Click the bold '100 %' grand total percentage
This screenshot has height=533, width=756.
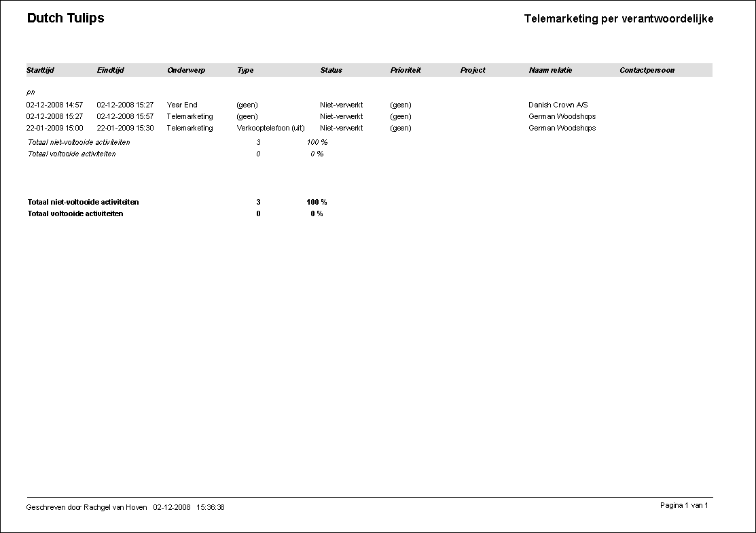click(x=317, y=202)
